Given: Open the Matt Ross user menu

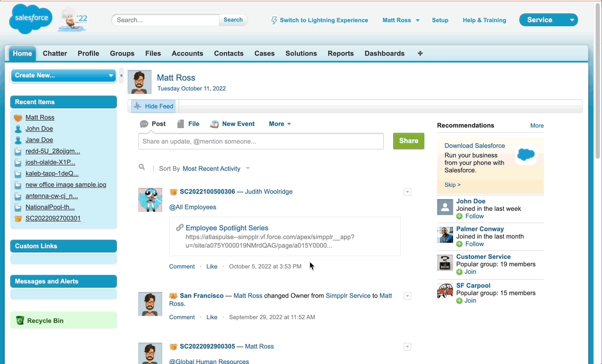Looking at the screenshot, I should pyautogui.click(x=401, y=20).
